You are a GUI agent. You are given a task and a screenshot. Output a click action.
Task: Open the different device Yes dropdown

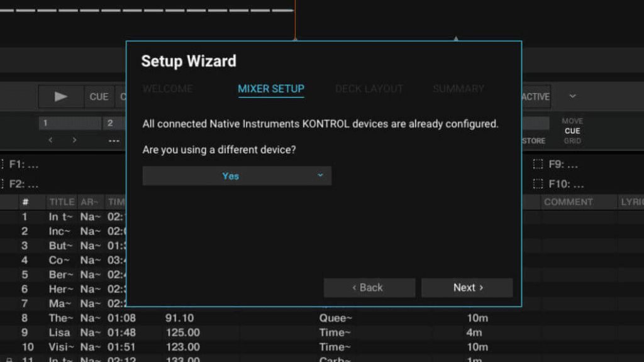tap(236, 176)
